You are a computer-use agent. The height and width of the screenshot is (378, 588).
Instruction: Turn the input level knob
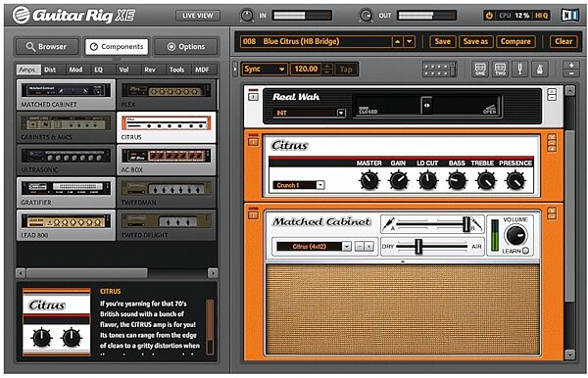click(x=247, y=16)
